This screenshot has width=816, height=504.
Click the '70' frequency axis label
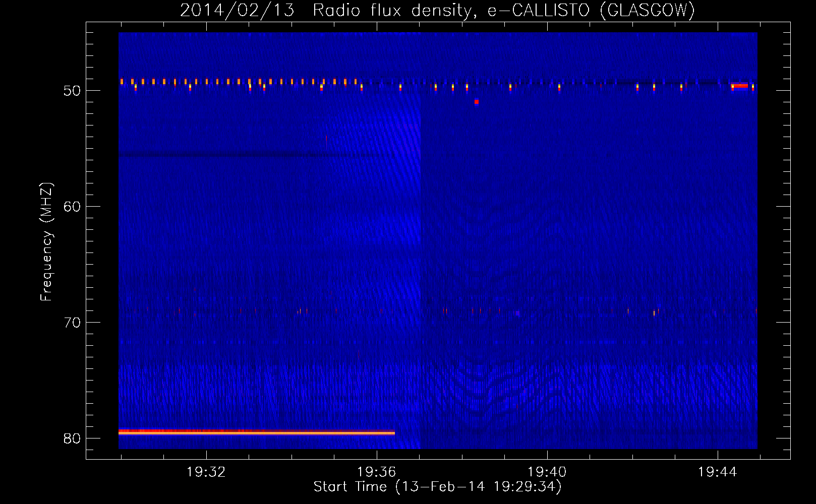[x=72, y=323]
